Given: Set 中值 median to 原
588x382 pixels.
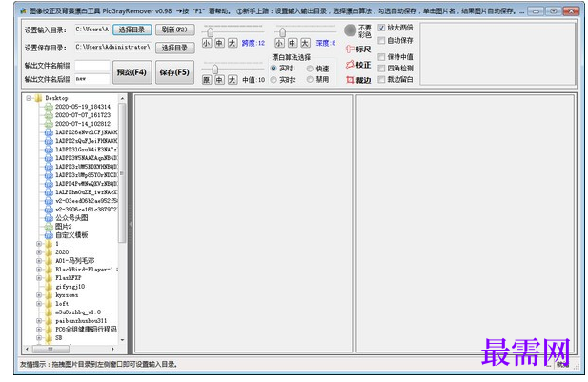Looking at the screenshot, I should 207,80.
